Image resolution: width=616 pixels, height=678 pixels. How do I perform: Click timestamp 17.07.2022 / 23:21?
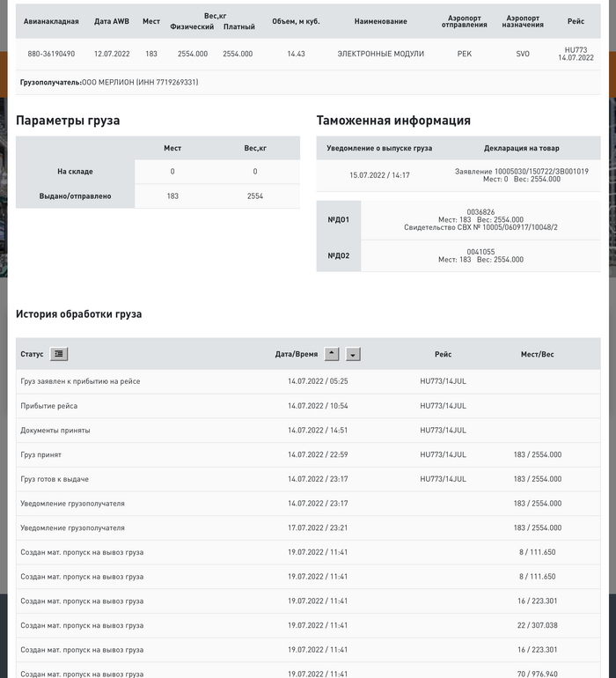point(318,528)
